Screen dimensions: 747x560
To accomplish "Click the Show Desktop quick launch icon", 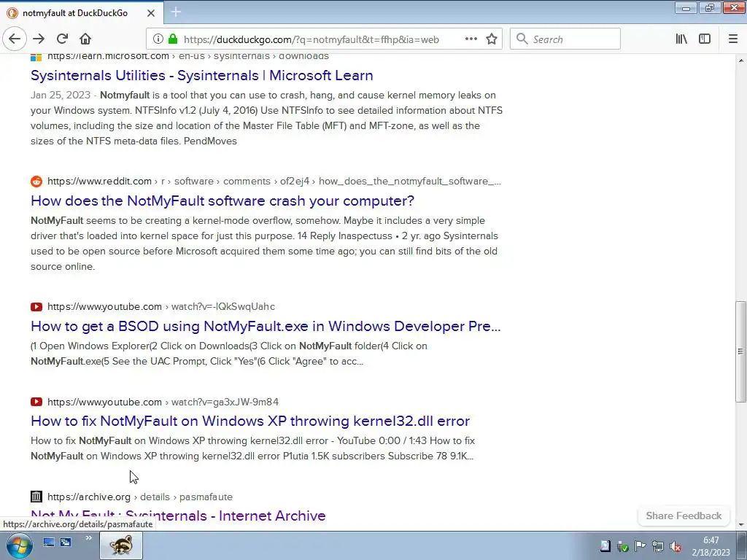I will click(x=49, y=542).
